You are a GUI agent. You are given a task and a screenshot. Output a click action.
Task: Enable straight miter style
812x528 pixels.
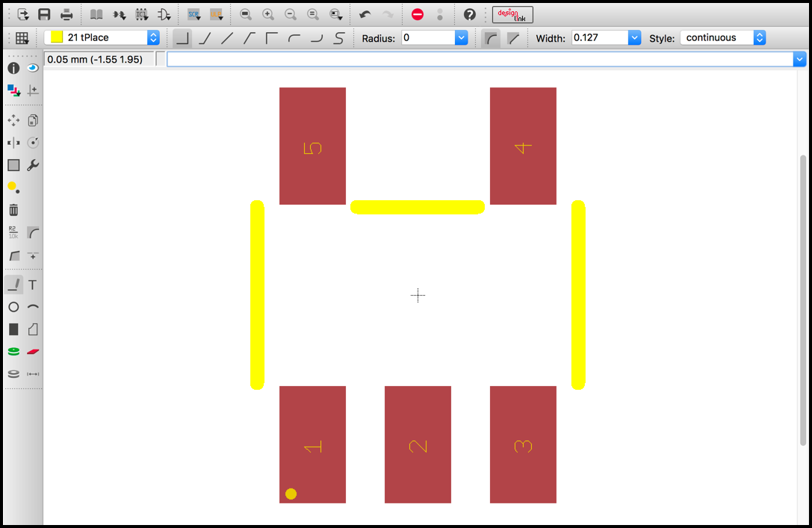pos(513,38)
